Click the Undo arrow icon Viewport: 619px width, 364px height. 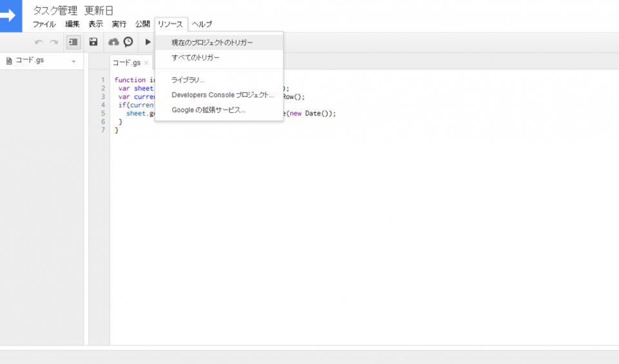[x=39, y=42]
